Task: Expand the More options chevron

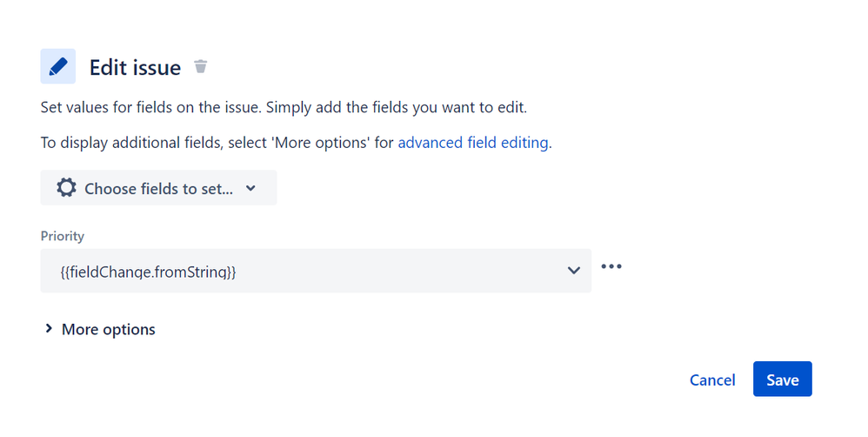Action: point(49,329)
